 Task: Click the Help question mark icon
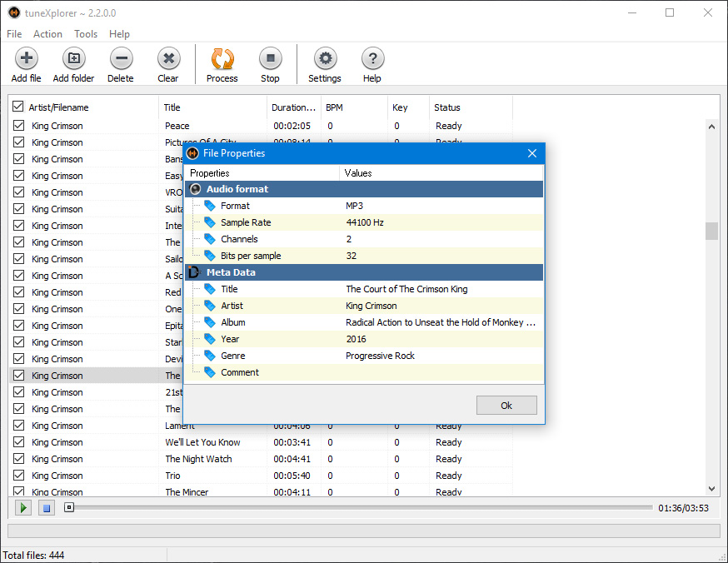(x=372, y=59)
